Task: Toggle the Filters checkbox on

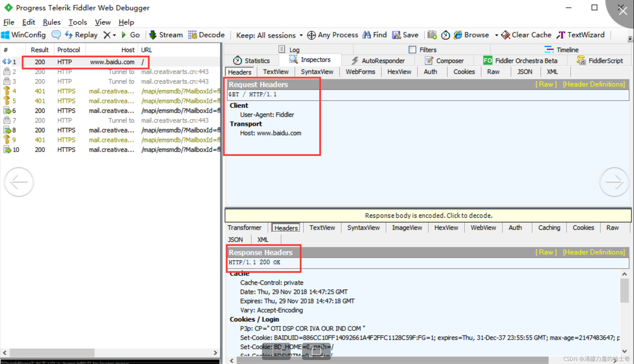Action: point(412,49)
